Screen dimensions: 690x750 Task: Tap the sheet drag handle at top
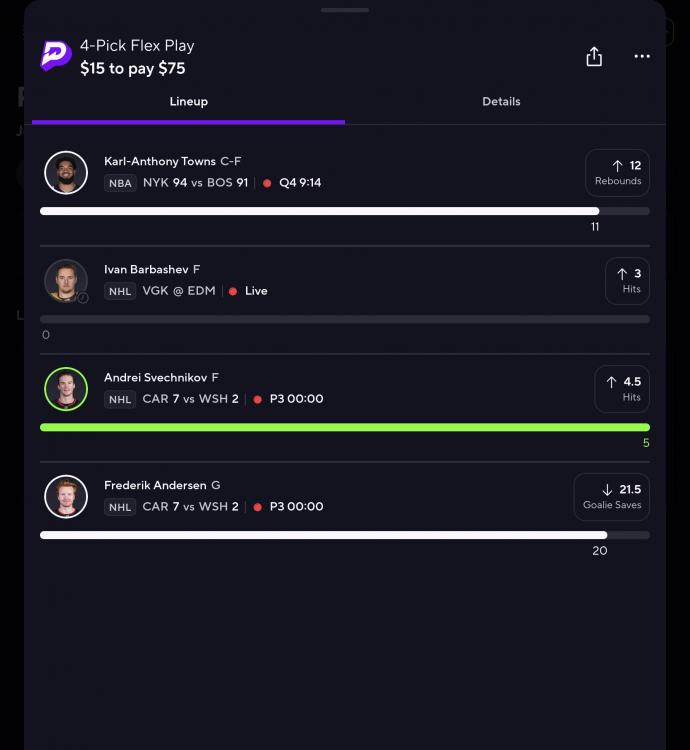(345, 10)
